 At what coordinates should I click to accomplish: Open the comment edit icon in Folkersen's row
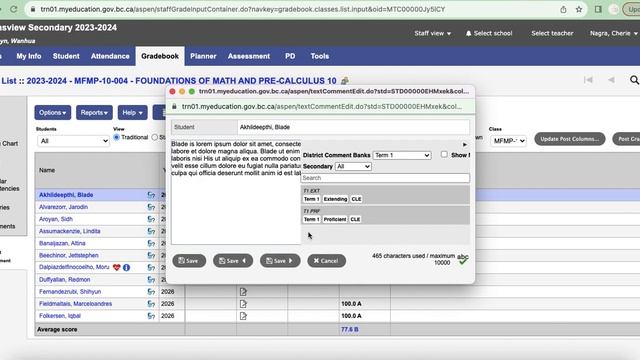243,316
